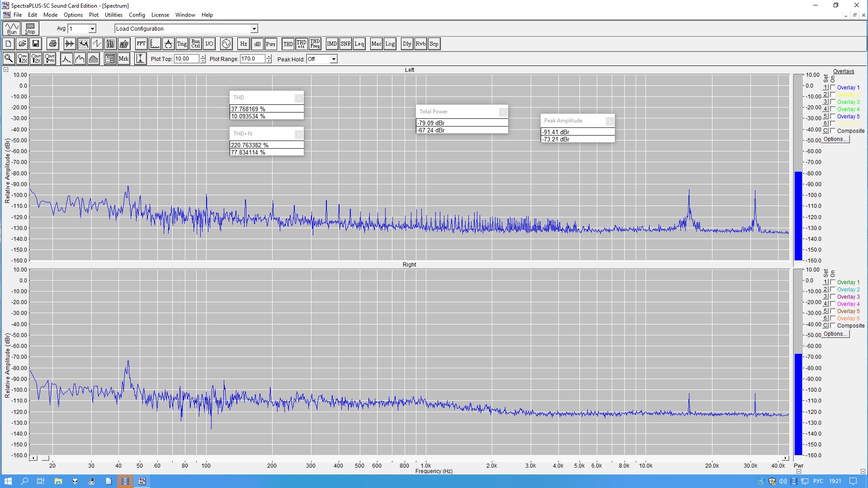Open the SNR utility

tap(345, 44)
